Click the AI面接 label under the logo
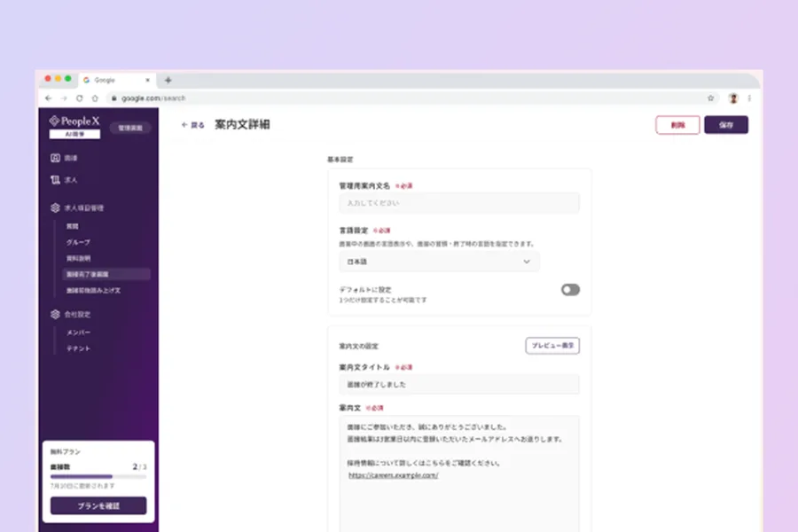 pos(74,134)
